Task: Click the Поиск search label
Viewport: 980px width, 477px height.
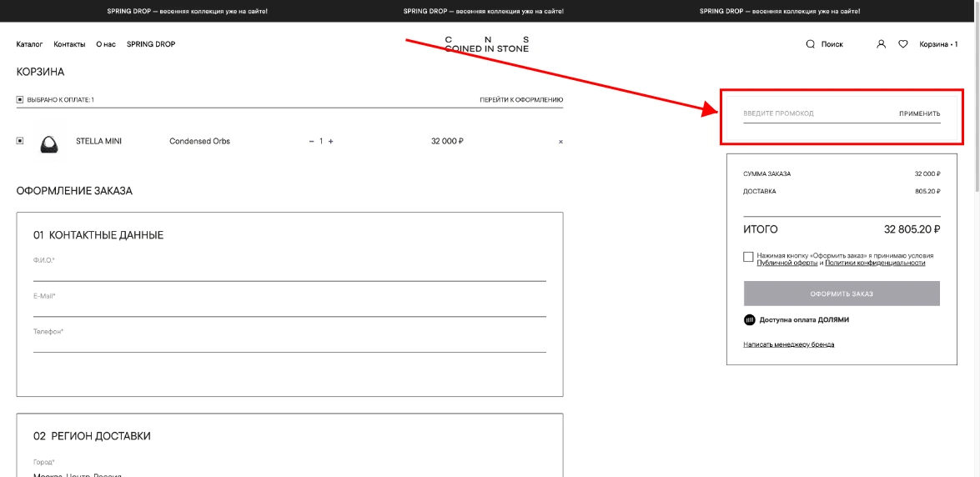Action: pos(832,44)
